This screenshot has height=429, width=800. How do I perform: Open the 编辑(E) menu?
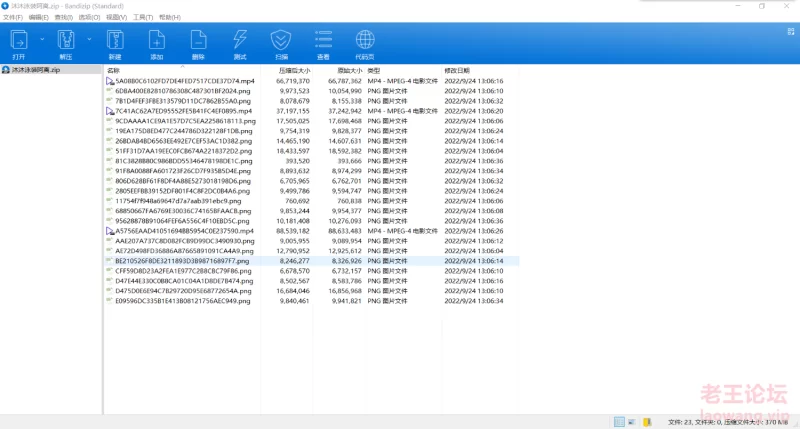38,17
